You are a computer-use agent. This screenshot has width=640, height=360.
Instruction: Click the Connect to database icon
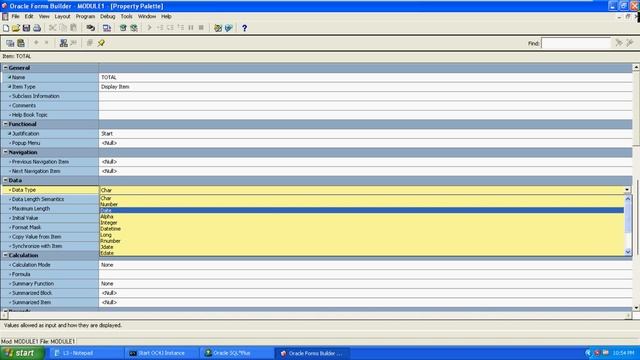tap(91, 28)
